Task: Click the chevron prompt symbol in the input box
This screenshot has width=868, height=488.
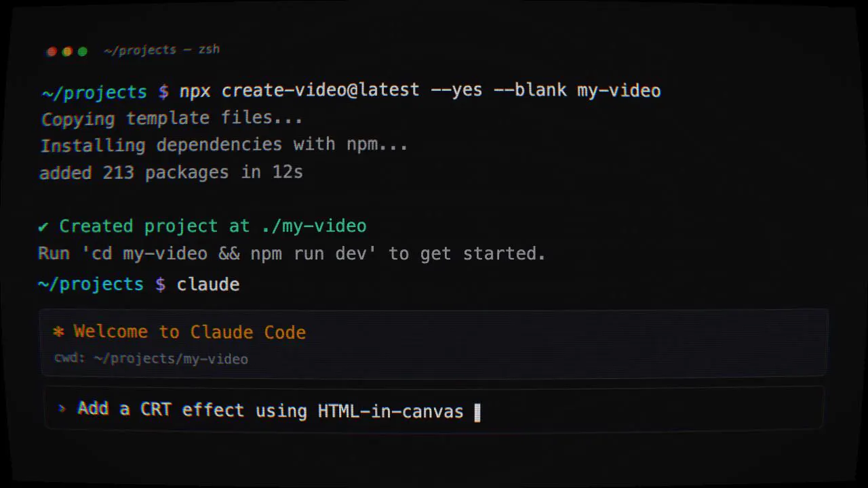Action: click(x=62, y=408)
